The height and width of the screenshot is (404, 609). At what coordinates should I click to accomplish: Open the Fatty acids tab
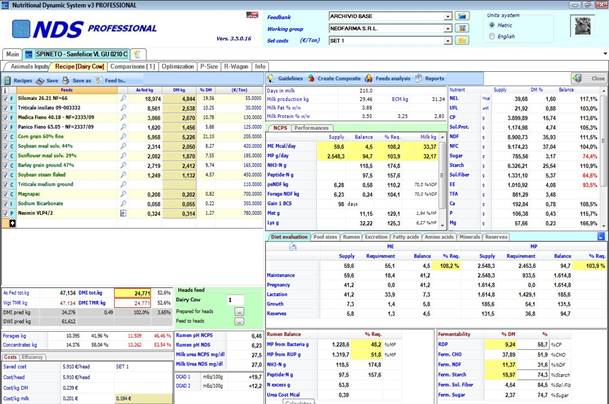405,237
